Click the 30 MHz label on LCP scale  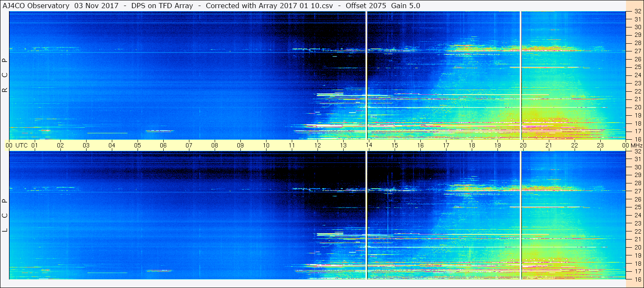pos(637,167)
